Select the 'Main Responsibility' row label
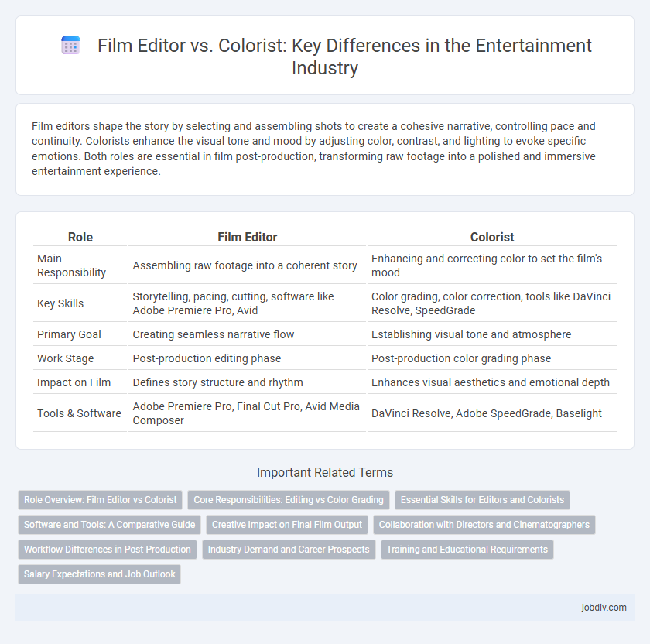The height and width of the screenshot is (644, 650). click(80, 265)
